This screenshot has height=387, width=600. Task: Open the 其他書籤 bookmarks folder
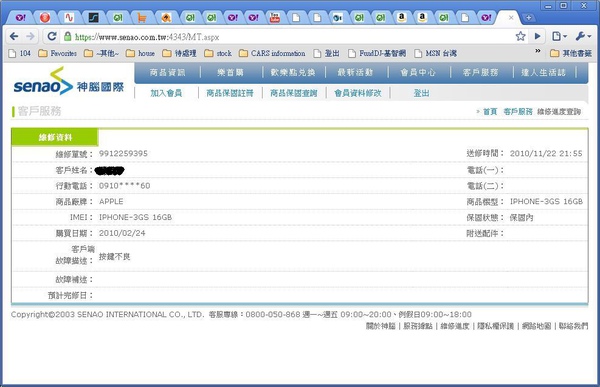click(x=571, y=53)
